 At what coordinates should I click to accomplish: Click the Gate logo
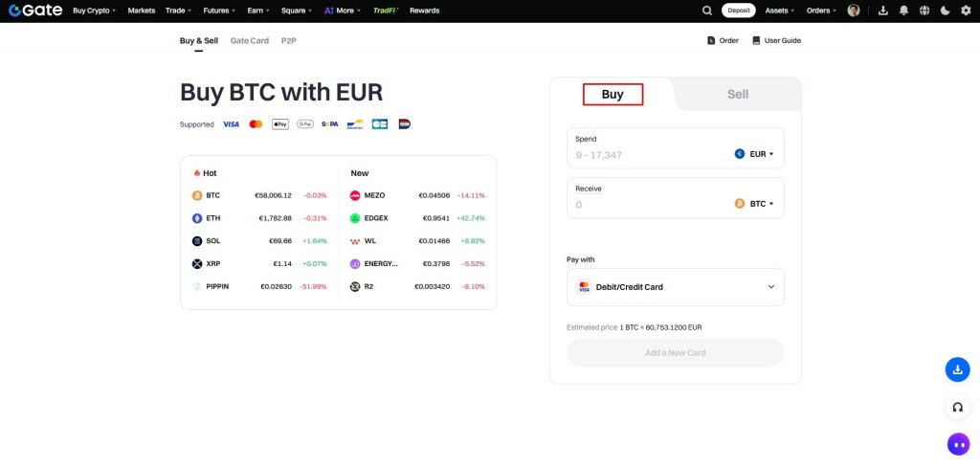(35, 10)
